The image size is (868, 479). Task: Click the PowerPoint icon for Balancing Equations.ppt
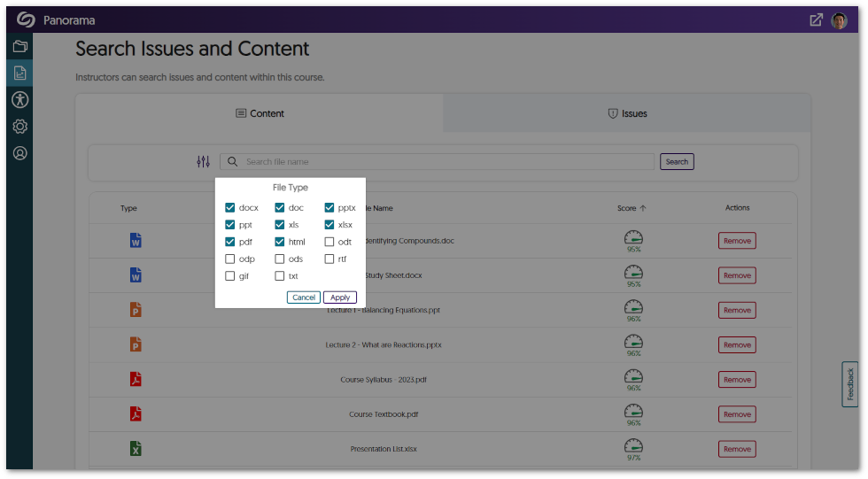pyautogui.click(x=136, y=310)
